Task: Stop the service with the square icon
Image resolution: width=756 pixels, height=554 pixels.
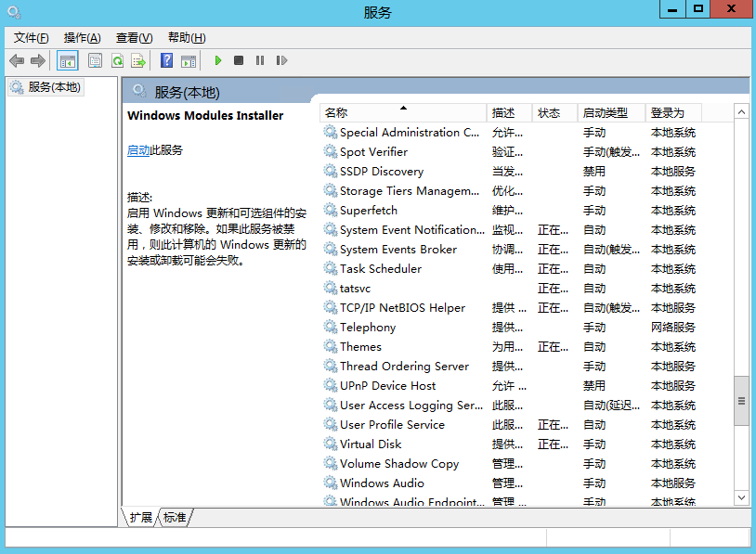Action: click(239, 60)
